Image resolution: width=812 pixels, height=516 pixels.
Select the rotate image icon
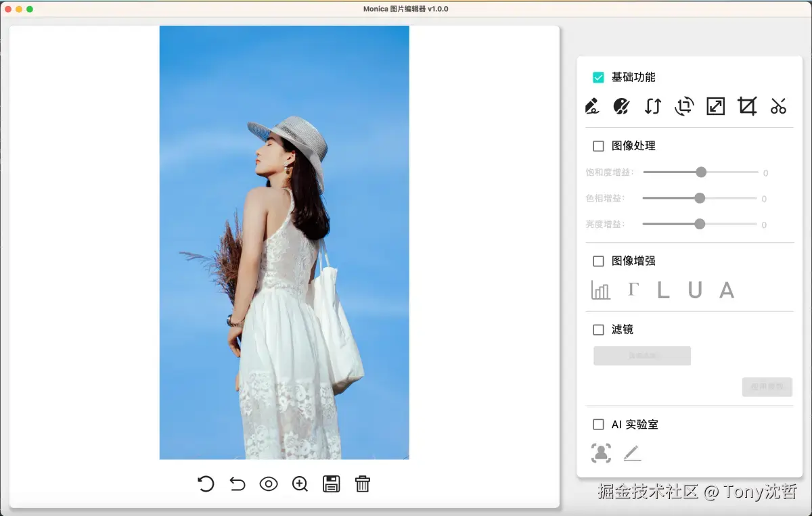pyautogui.click(x=684, y=106)
